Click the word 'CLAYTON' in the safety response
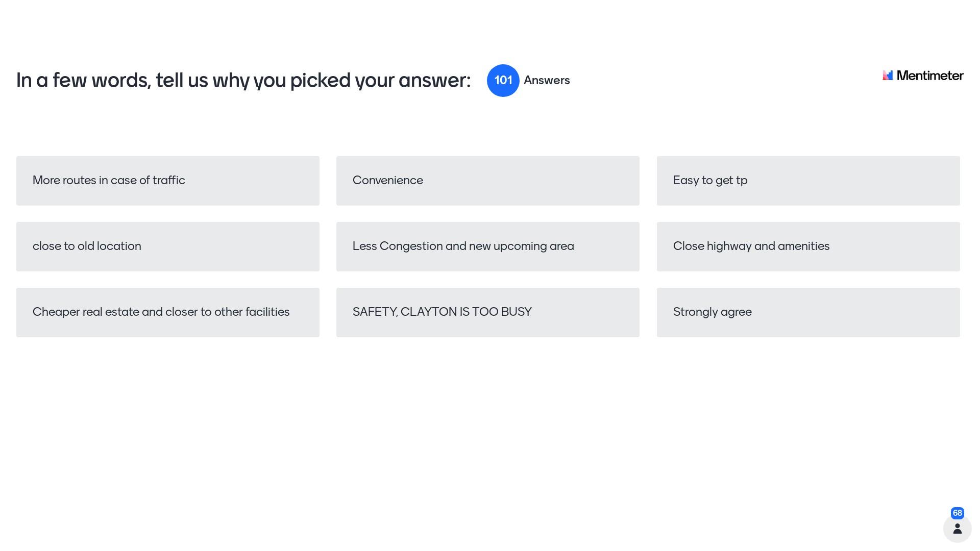Image resolution: width=980 pixels, height=551 pixels. tap(428, 312)
